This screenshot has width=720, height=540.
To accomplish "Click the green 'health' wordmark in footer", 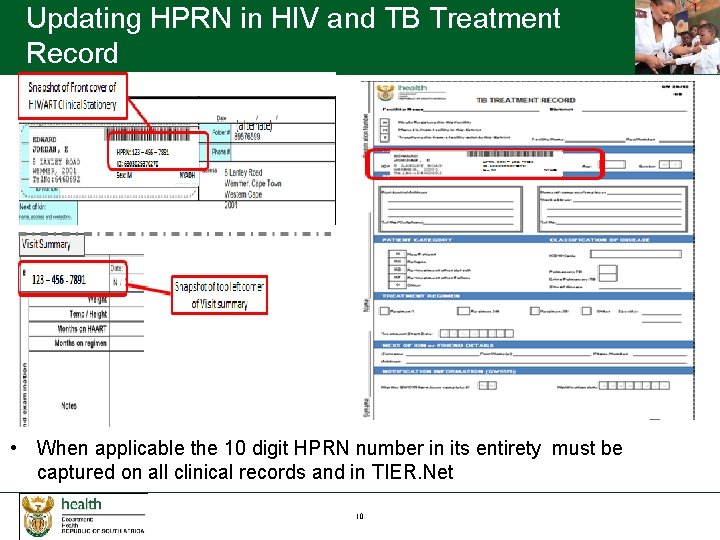I will pyautogui.click(x=81, y=504).
